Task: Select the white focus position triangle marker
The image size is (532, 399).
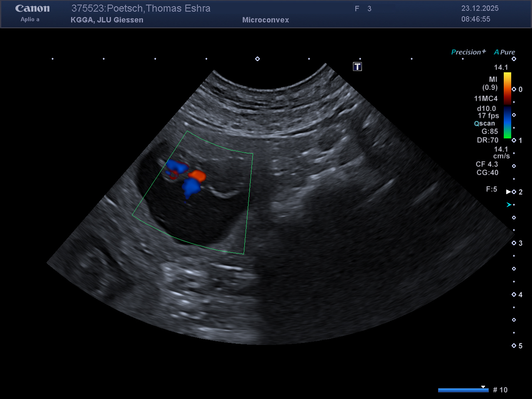Action: [508, 192]
